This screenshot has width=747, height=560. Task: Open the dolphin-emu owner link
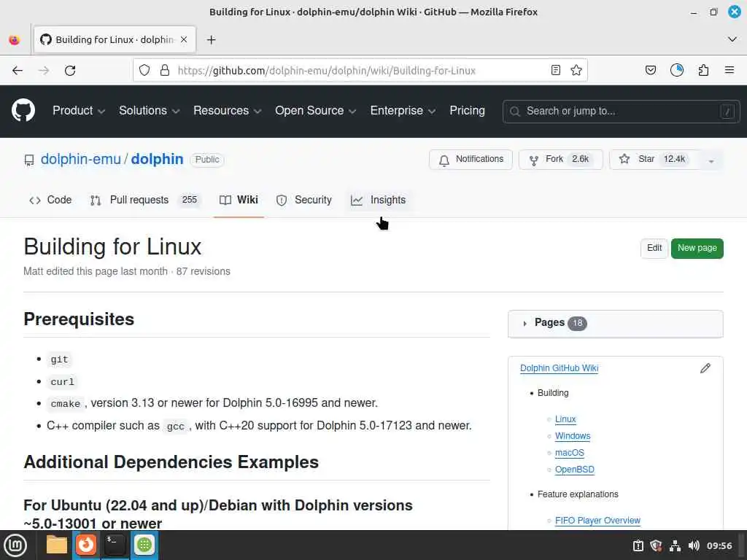(80, 159)
